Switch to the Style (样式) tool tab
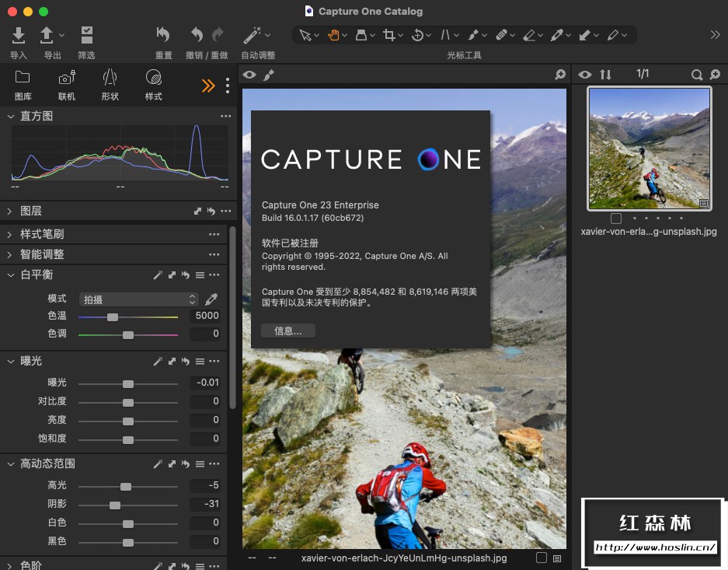This screenshot has width=728, height=570. point(153,78)
